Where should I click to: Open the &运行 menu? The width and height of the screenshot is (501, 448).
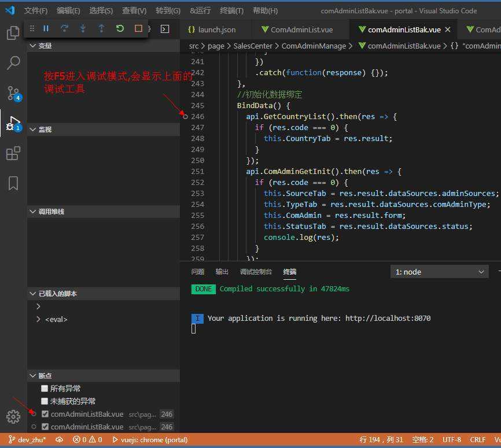click(x=200, y=10)
